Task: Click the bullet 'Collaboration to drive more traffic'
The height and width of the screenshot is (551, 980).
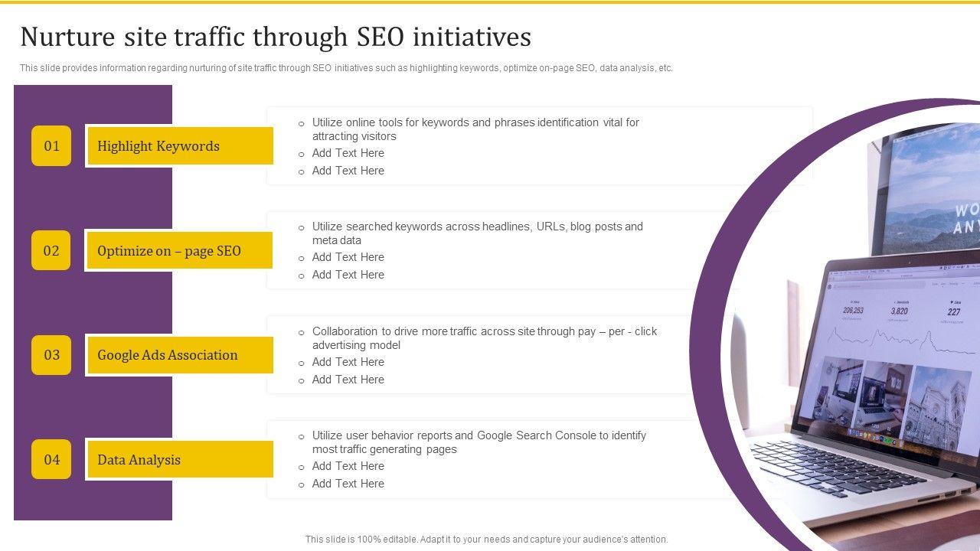Action: coord(485,338)
